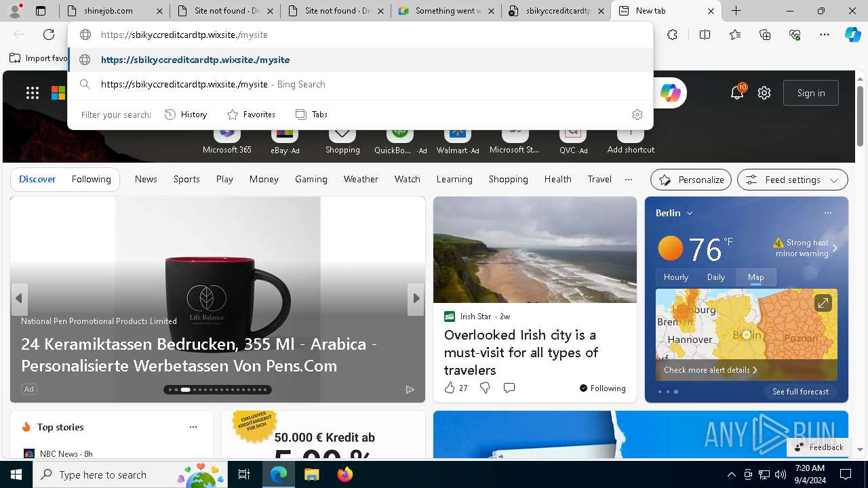Open Microsoft Edge from the taskbar
This screenshot has height=488, width=868.
pos(279,474)
